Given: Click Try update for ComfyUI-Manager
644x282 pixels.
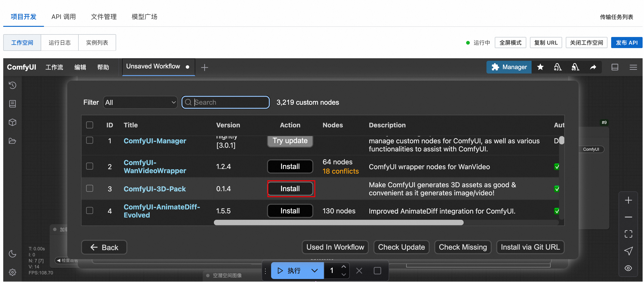Looking at the screenshot, I should [290, 141].
